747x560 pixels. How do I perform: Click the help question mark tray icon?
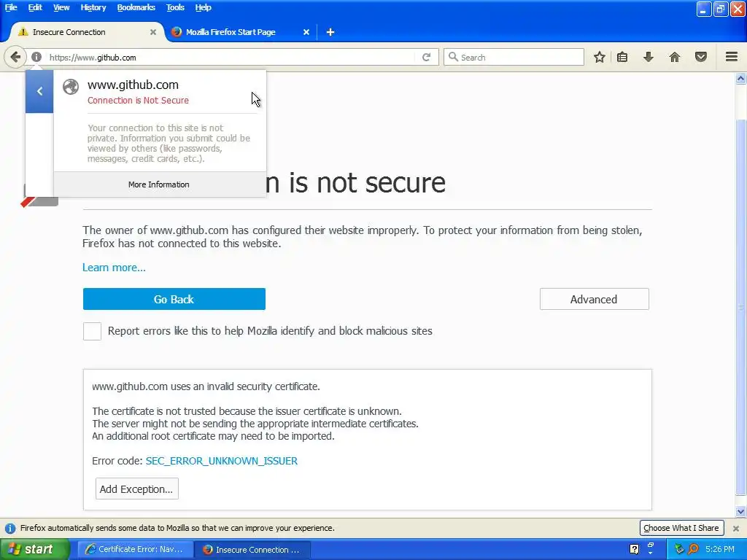[635, 549]
